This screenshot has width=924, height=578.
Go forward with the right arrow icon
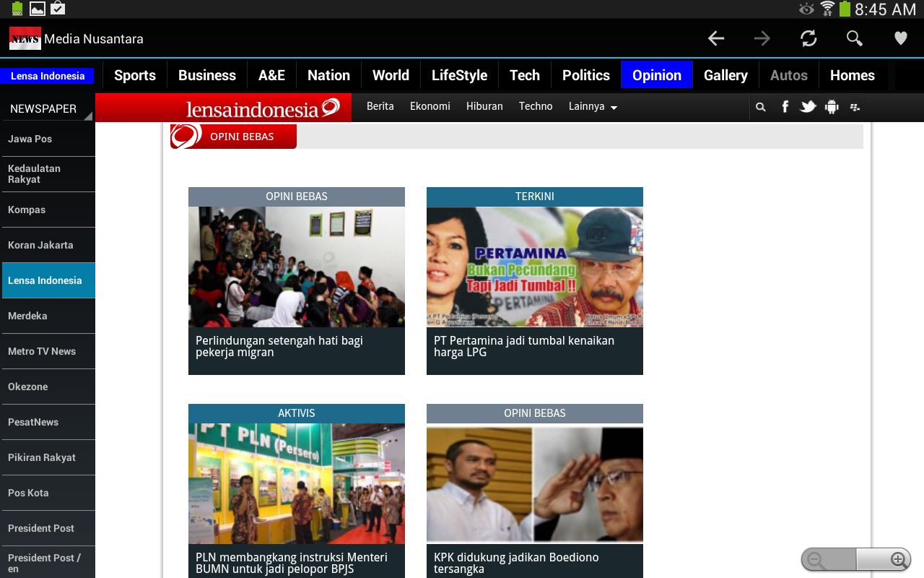point(762,38)
